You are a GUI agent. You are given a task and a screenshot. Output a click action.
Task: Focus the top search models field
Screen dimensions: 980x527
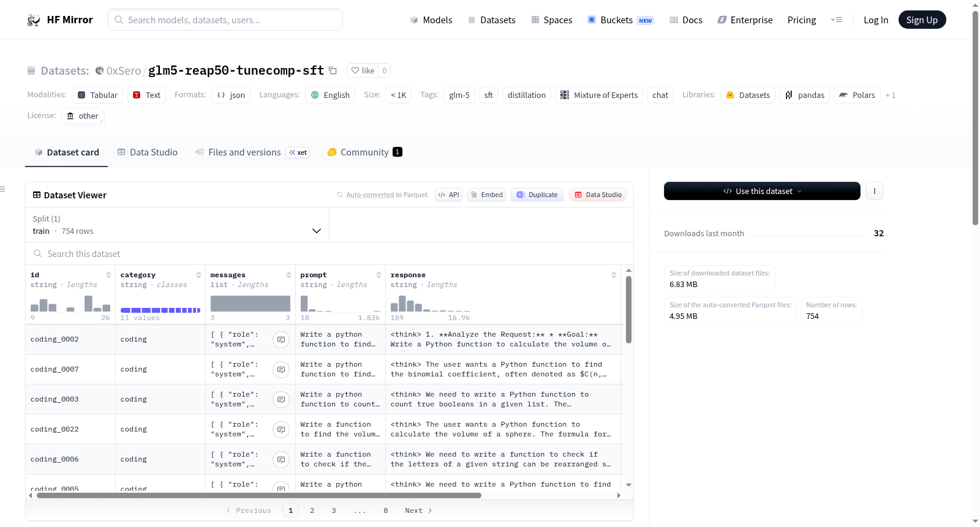coord(225,20)
